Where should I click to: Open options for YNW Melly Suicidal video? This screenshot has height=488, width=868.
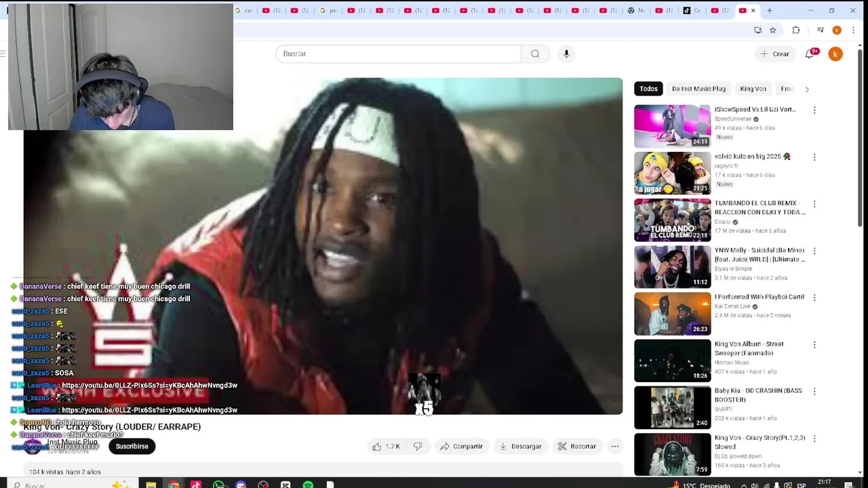tap(814, 251)
